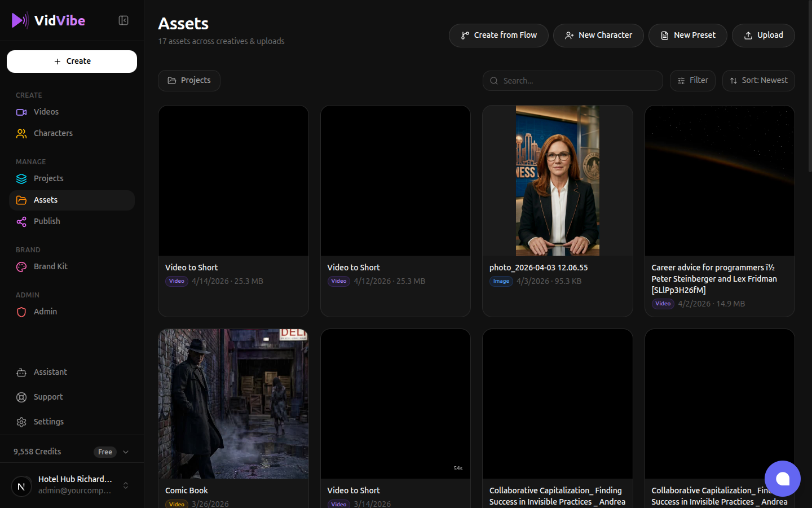Open Support from the sidebar

pyautogui.click(x=72, y=397)
